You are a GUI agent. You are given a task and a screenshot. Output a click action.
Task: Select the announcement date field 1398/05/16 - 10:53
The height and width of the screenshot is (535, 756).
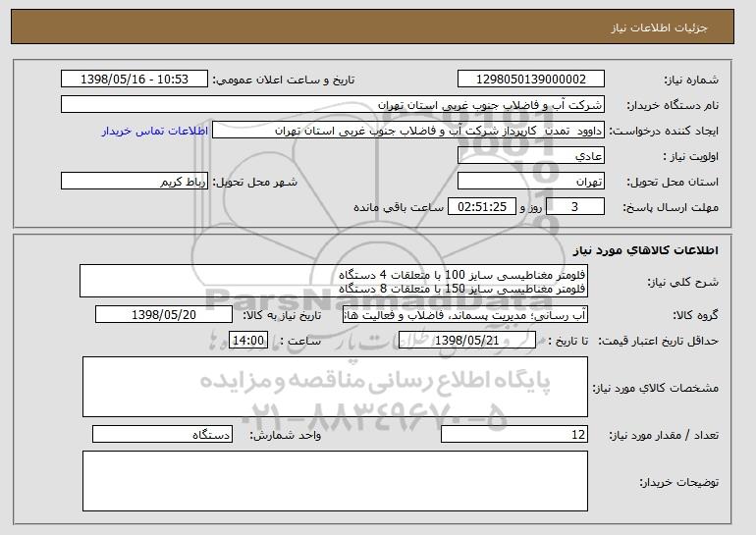tap(135, 80)
